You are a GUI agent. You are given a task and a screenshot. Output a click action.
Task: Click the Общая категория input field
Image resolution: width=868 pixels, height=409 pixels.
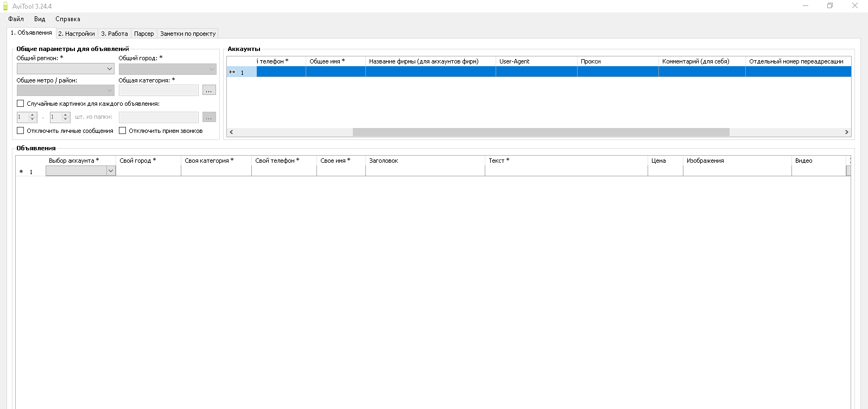pos(159,91)
